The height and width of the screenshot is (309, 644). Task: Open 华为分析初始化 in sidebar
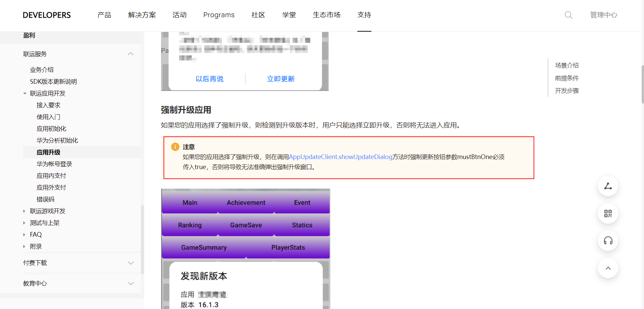click(x=57, y=141)
